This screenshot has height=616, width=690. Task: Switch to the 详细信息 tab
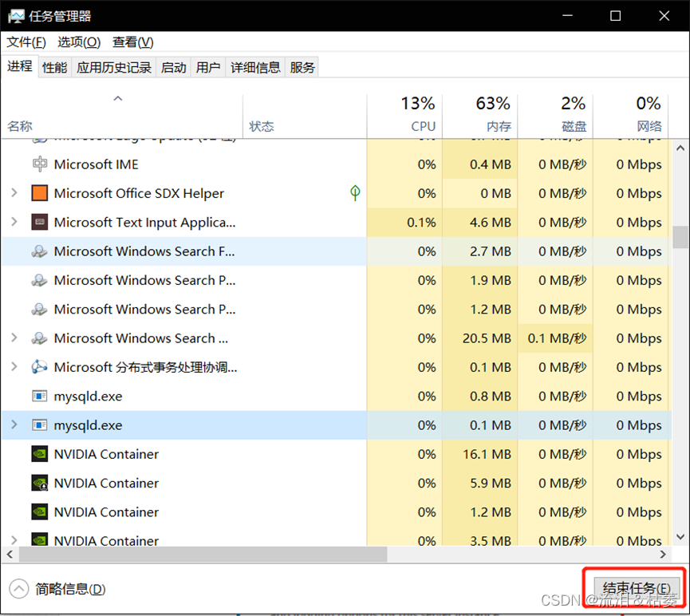(256, 67)
